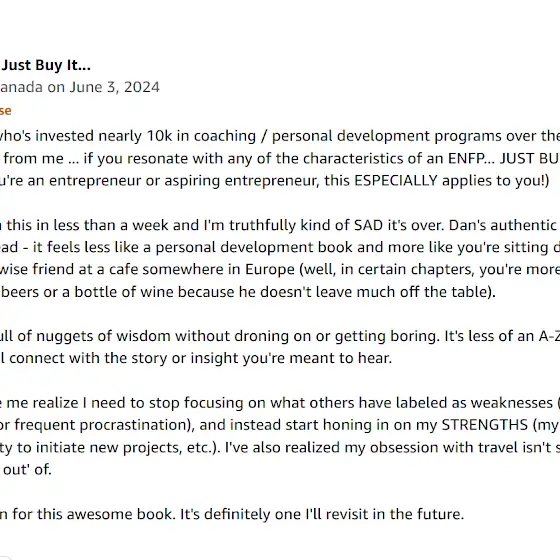Click the word "STRENGTHS" in the review

coord(485,425)
